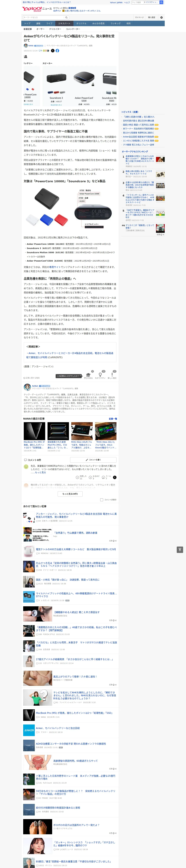The image size is (186, 868).
Task: Open the settings gear icon
Action: [161, 18]
